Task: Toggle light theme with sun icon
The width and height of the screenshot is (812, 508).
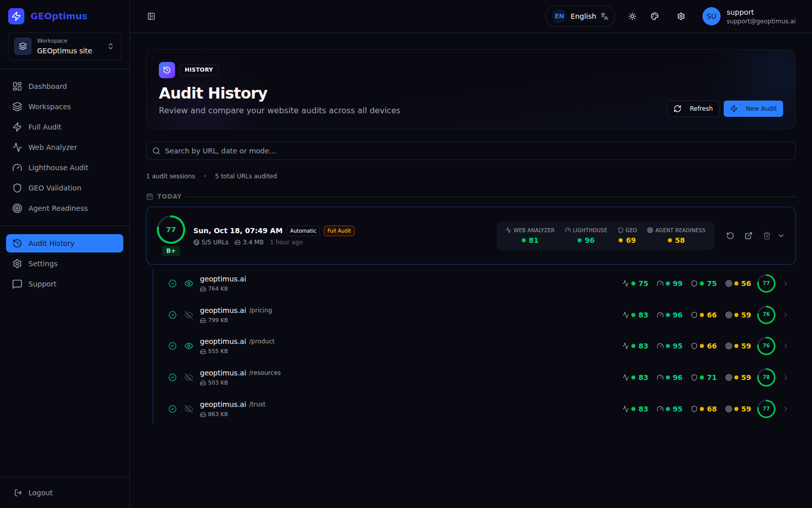Action: [x=632, y=16]
